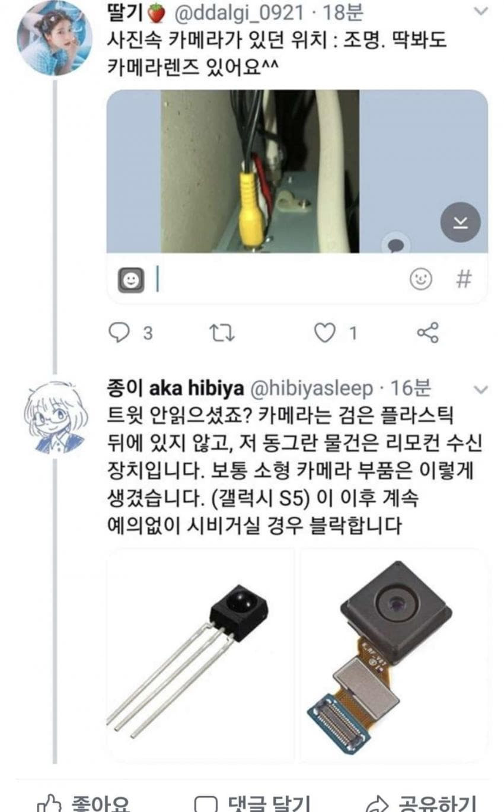Open @hibiyasleep profile handle

[312, 389]
